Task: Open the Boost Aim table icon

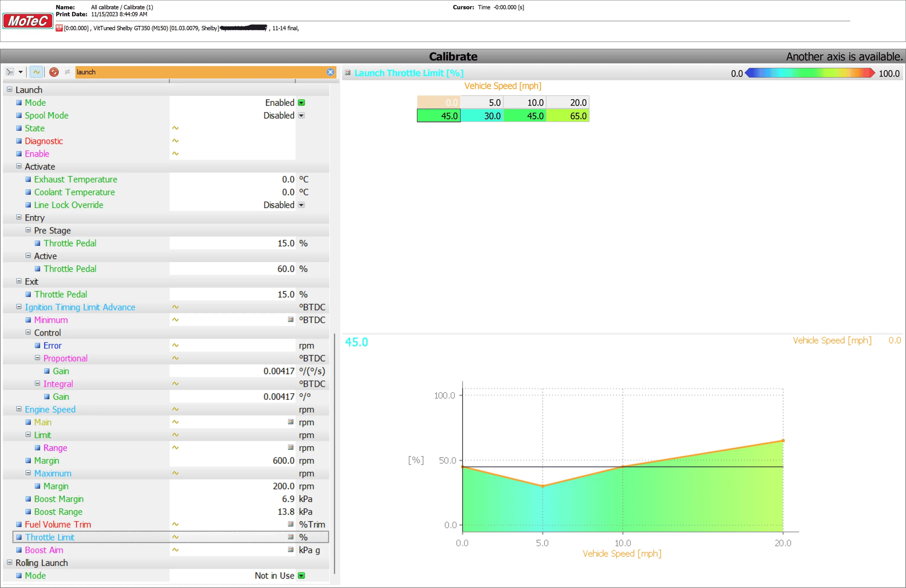Action: click(x=291, y=550)
